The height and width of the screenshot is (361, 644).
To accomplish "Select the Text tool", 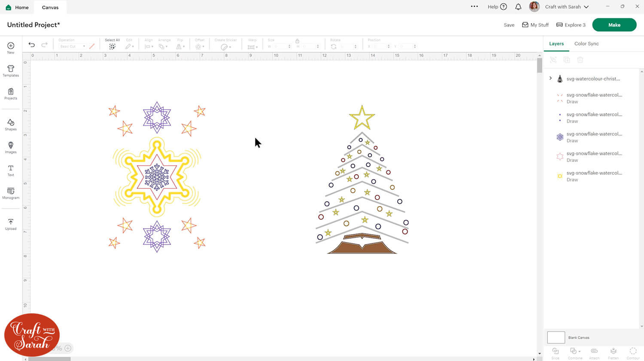I will click(11, 170).
